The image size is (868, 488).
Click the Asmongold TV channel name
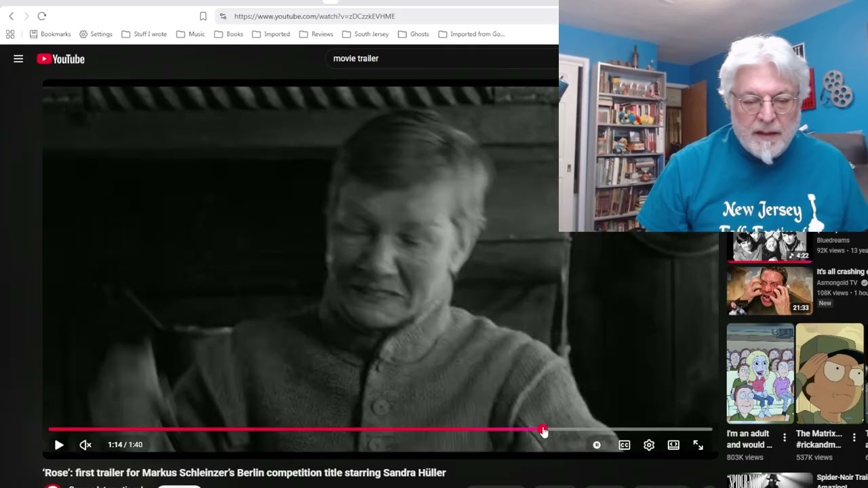click(x=837, y=283)
